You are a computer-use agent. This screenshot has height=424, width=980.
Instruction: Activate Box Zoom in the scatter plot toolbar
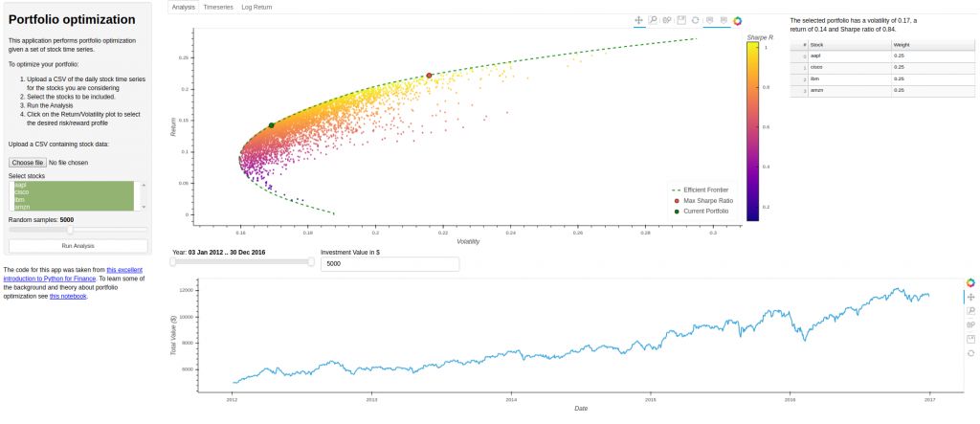click(653, 20)
